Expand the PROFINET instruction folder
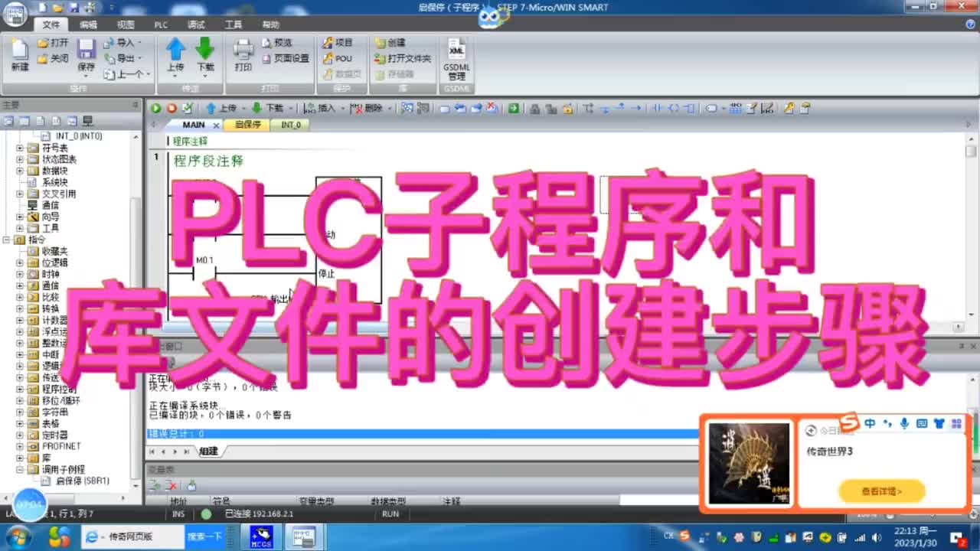 coord(20,446)
